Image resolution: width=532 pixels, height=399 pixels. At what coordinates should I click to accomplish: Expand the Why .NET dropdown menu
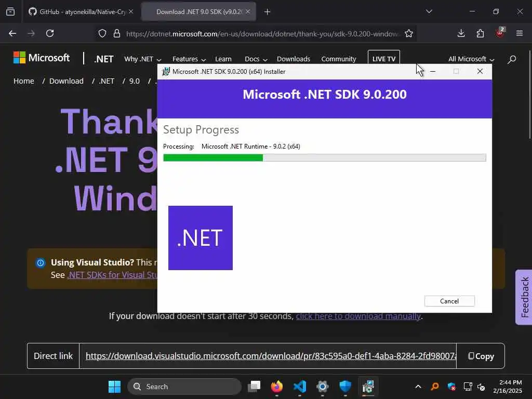click(142, 59)
